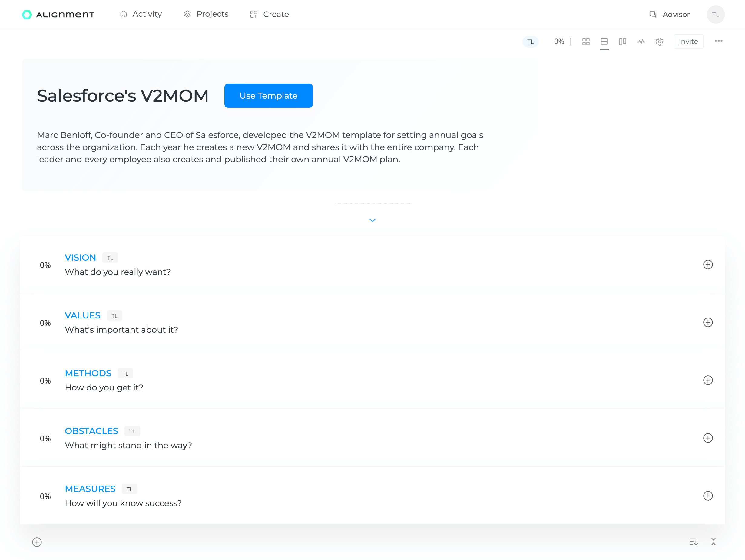Add a new section with bottom plus icon
Viewport: 745px width, 560px height.
(x=37, y=542)
